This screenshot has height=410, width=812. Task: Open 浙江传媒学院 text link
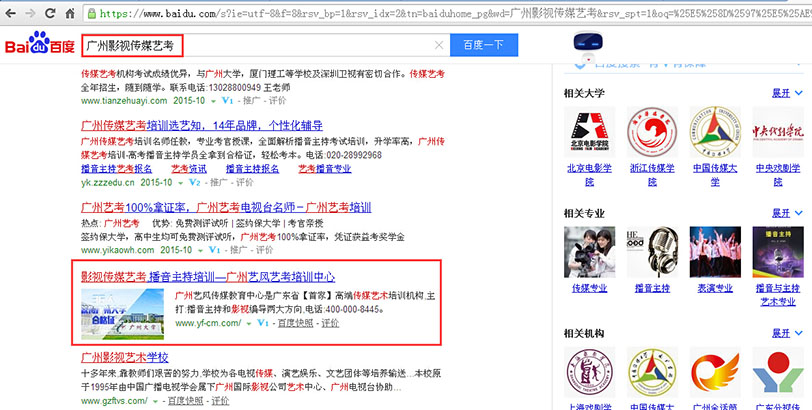pos(652,175)
